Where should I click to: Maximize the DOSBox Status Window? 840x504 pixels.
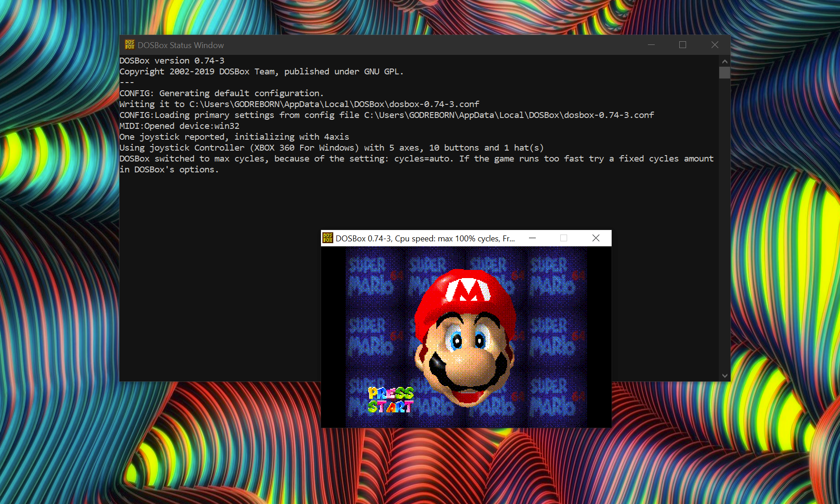[x=682, y=45]
